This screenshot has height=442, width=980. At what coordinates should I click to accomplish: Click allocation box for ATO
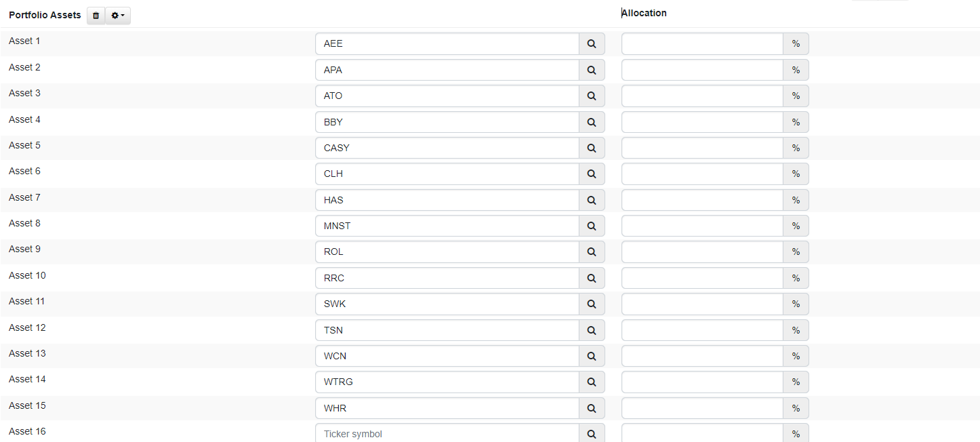702,96
